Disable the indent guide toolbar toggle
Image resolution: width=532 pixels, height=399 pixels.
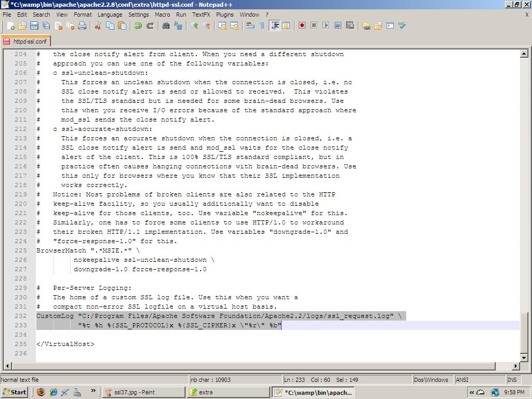tap(274, 25)
